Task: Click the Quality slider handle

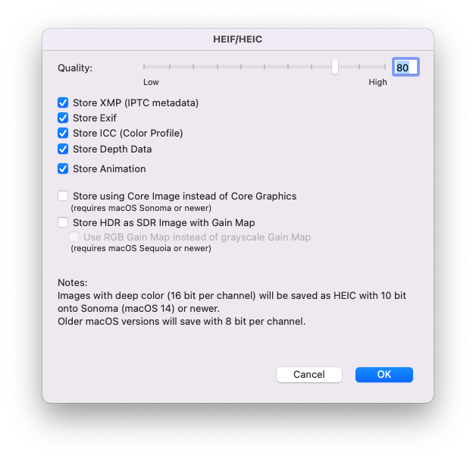Action: click(335, 67)
